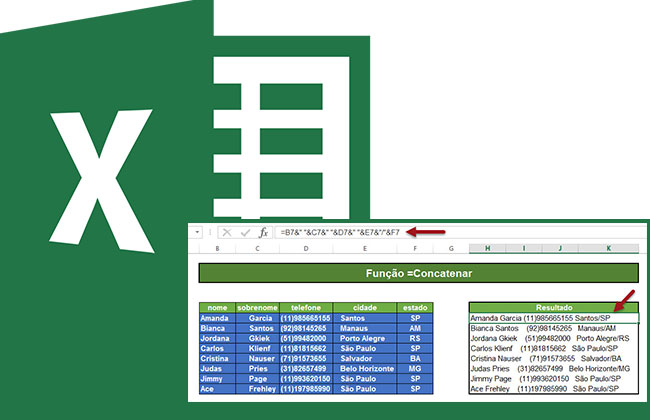Expand the name box dropdown arrow
The image size is (650, 420).
[x=197, y=233]
